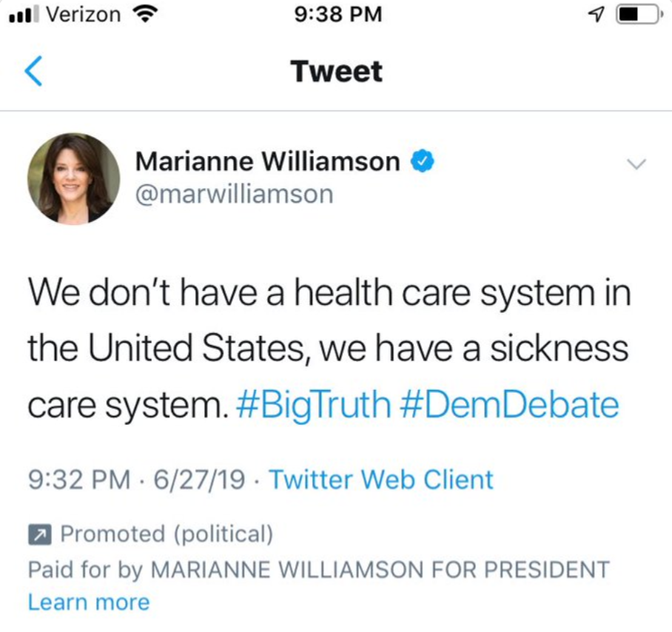Screen dimensions: 672x632
Task: Tap the Twitter Web Client link
Action: [x=380, y=480]
